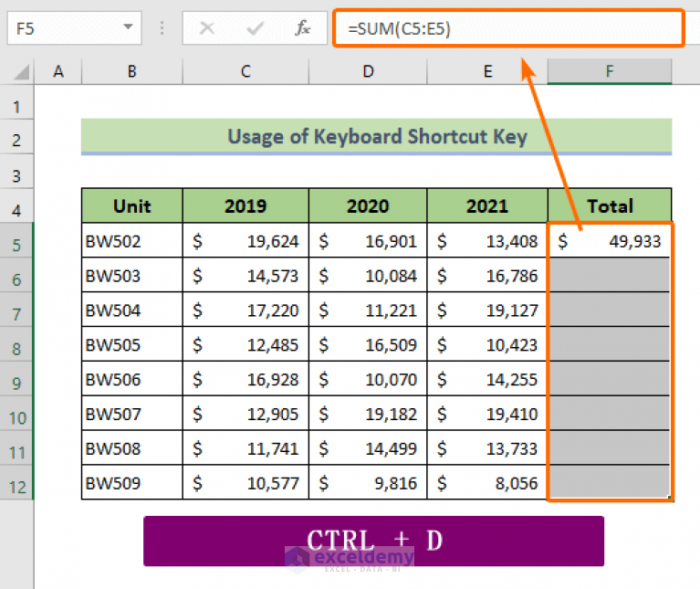The image size is (700, 589).
Task: Click the 19,410 cell in BW507 row
Action: (x=487, y=414)
